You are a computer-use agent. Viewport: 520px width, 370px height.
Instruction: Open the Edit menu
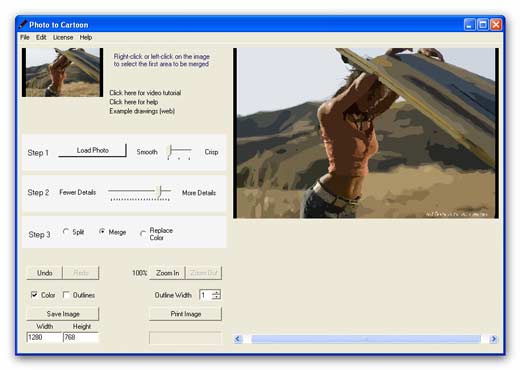click(x=41, y=37)
